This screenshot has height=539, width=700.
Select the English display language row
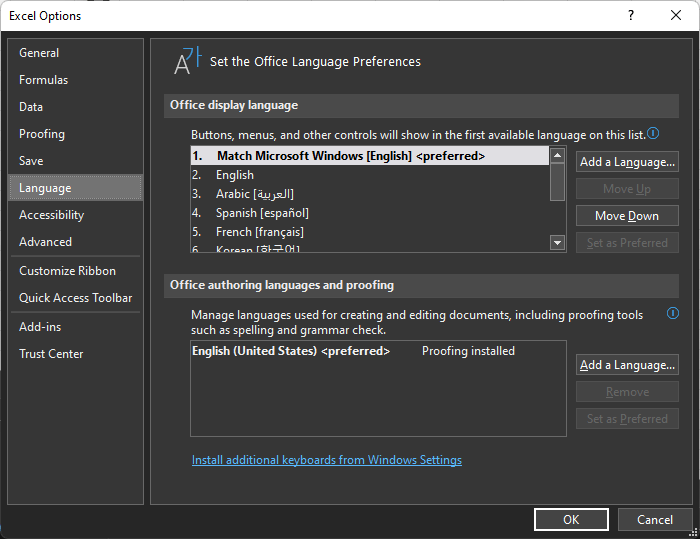[x=370, y=175]
